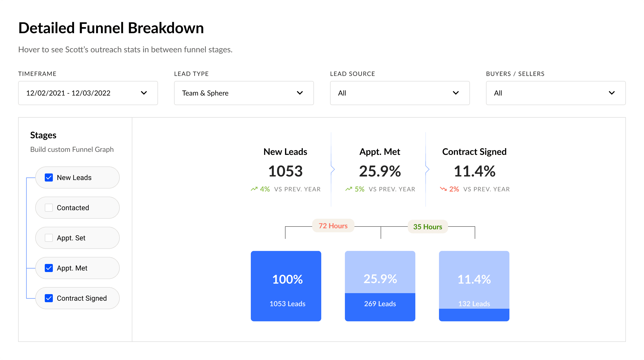Click the Contract Signed 11.4% stat
Viewport: 644px width, 360px height.
(474, 171)
